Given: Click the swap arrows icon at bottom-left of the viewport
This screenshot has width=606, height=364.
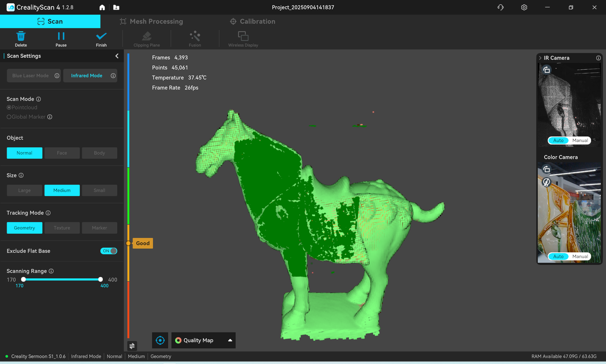Looking at the screenshot, I should (132, 346).
